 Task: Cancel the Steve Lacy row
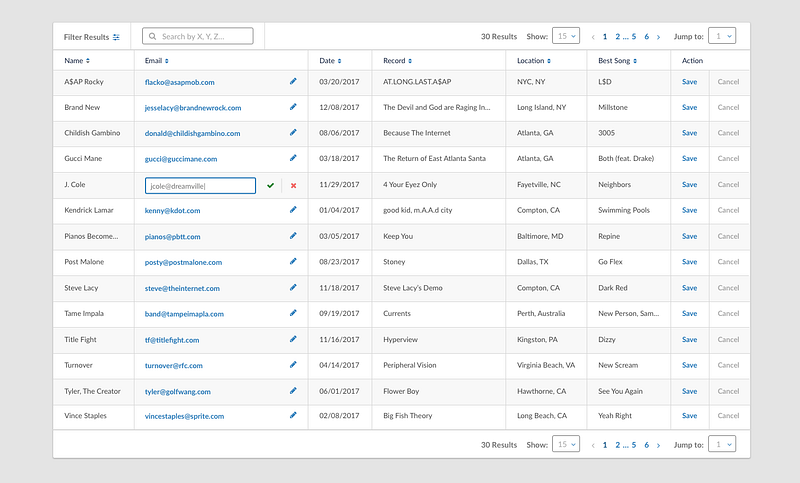728,288
